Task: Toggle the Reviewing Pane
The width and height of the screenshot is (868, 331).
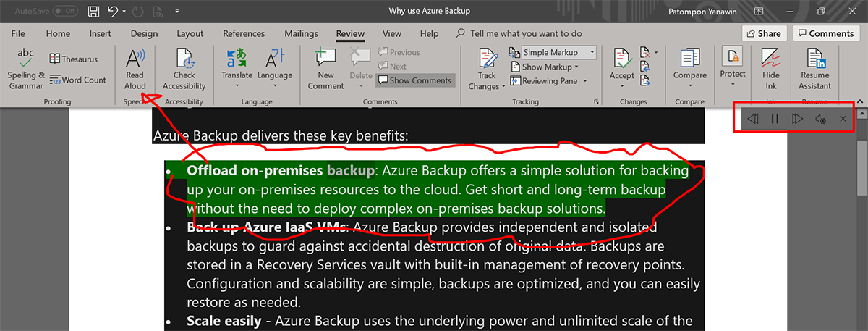Action: pyautogui.click(x=549, y=81)
